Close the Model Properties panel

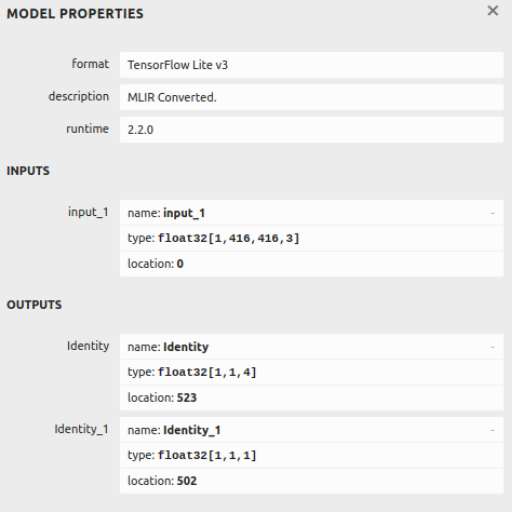click(x=493, y=11)
